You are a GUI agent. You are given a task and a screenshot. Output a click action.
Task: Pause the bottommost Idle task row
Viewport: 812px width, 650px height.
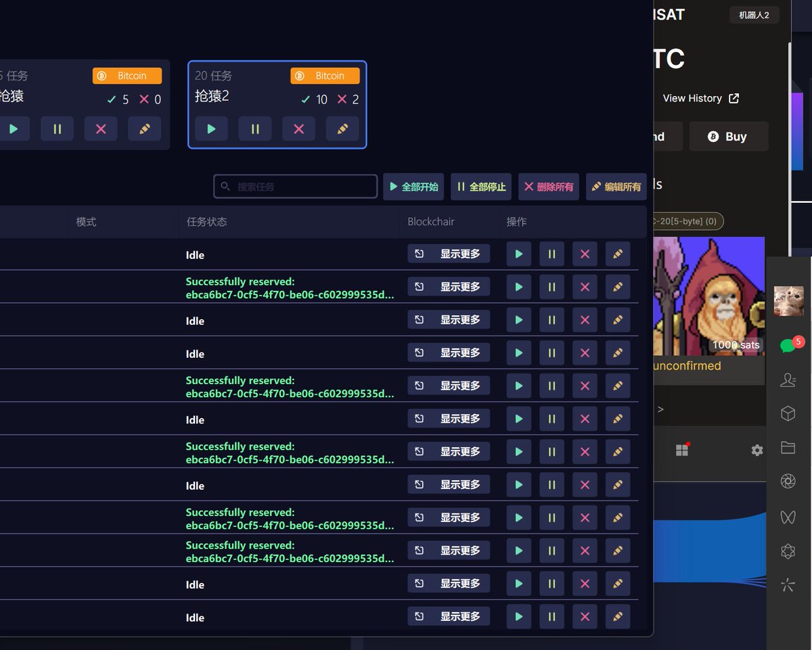click(x=552, y=617)
